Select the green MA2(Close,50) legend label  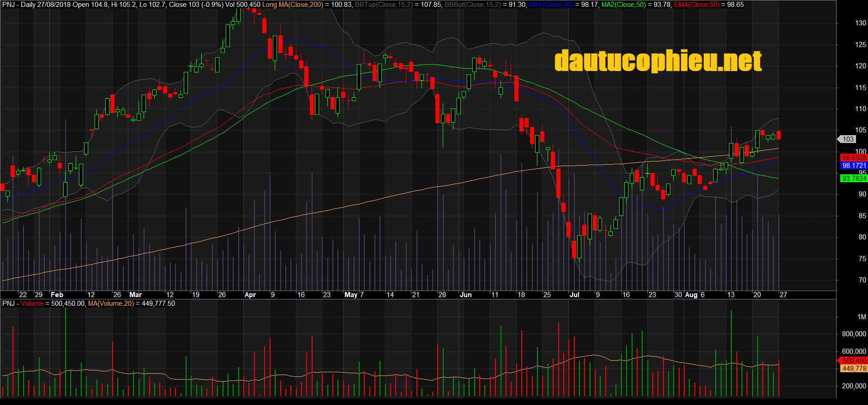point(623,5)
